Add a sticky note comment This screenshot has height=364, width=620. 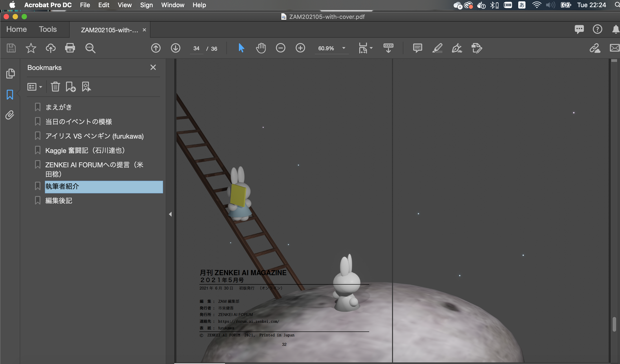pyautogui.click(x=417, y=48)
